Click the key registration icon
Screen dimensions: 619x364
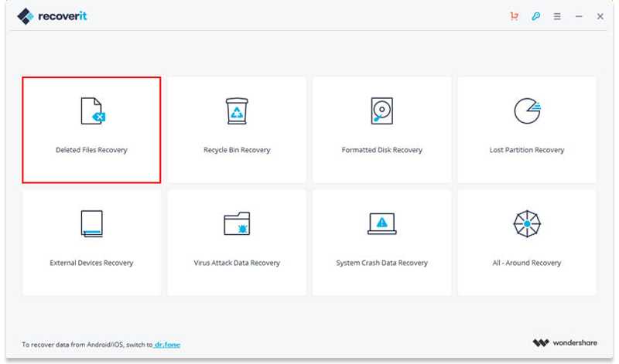pyautogui.click(x=535, y=16)
